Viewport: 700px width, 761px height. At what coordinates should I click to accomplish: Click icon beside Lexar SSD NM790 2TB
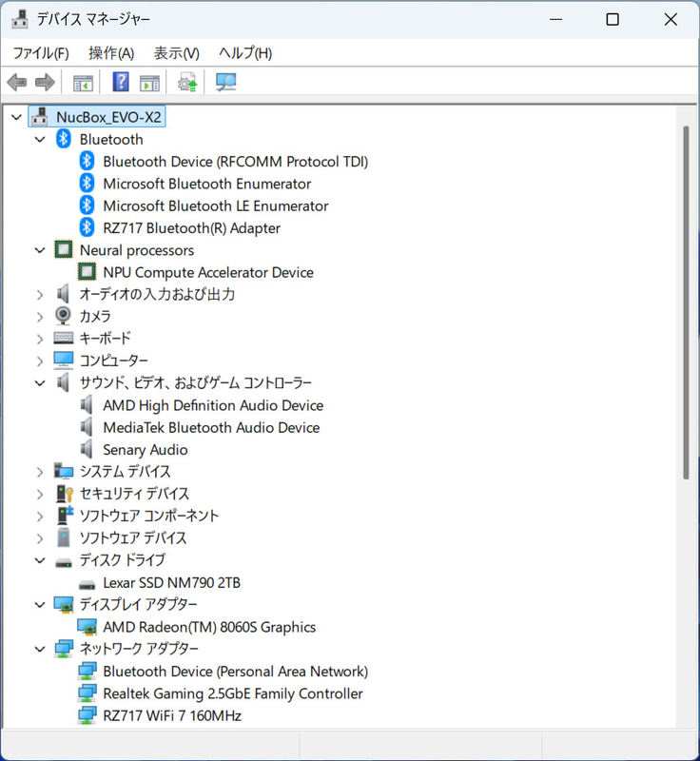pyautogui.click(x=87, y=584)
